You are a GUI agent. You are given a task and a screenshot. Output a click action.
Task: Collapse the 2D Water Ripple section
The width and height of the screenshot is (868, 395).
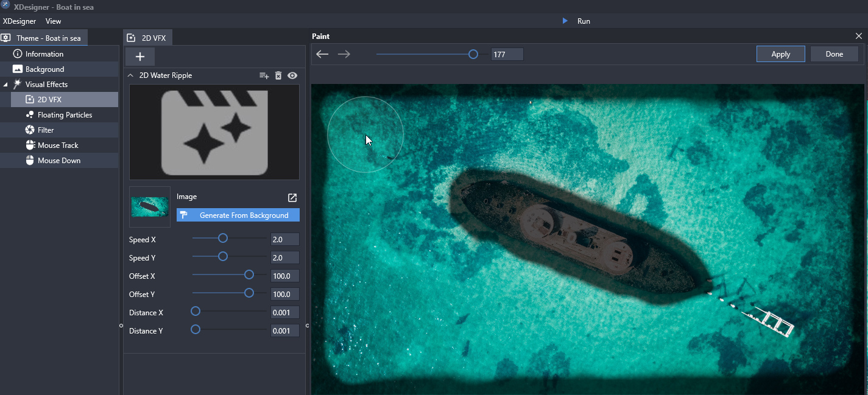pos(130,75)
